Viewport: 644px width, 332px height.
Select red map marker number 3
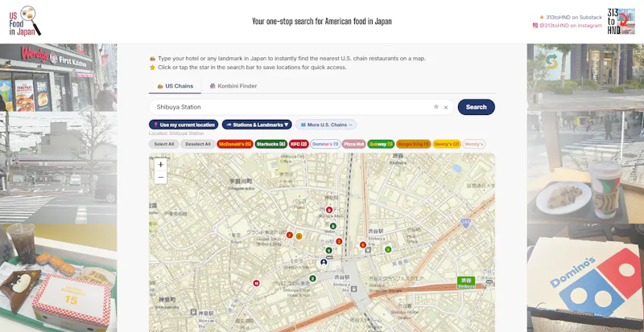[x=339, y=241]
